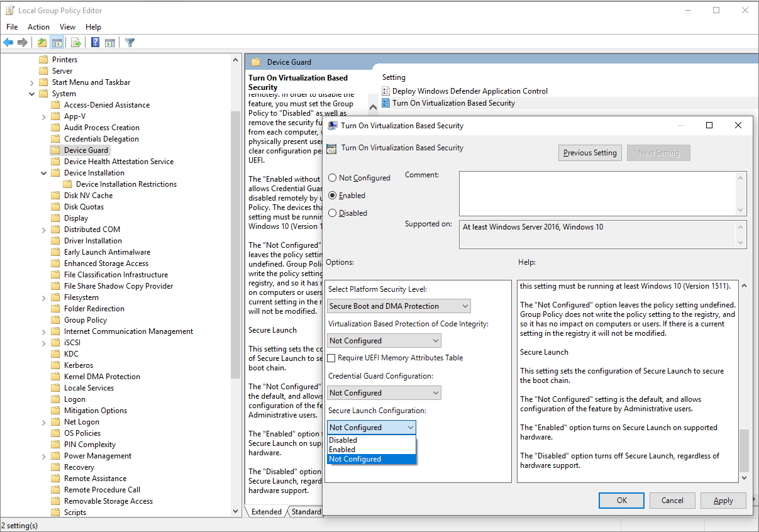Toggle Show/Hide Console Tree icon
This screenshot has width=759, height=532.
click(57, 43)
